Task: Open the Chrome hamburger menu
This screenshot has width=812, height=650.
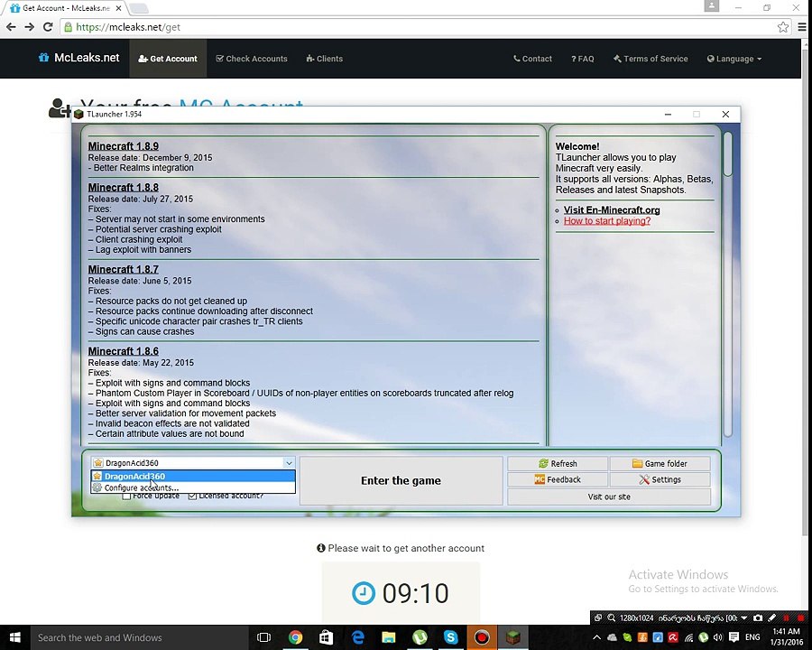Action: [x=802, y=27]
